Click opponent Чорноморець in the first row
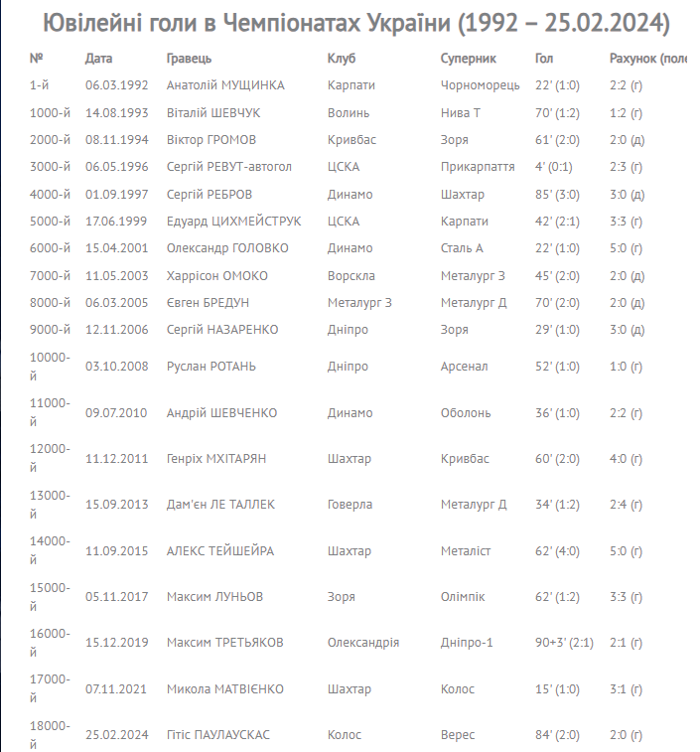 [480, 85]
